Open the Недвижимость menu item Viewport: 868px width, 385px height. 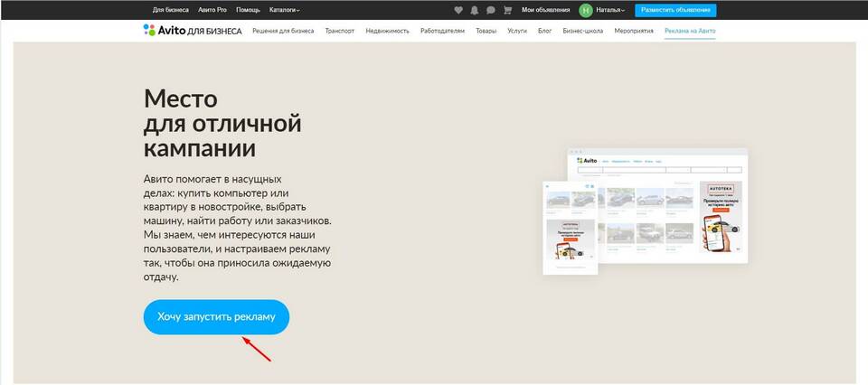pyautogui.click(x=388, y=31)
